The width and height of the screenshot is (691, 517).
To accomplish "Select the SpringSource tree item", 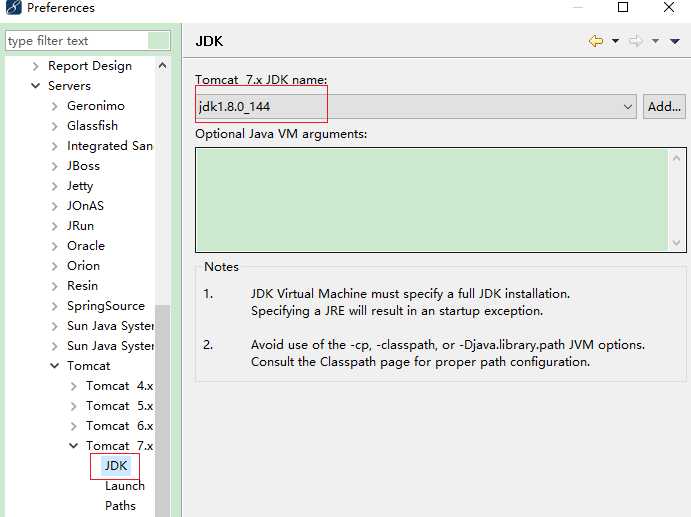I will [x=106, y=305].
